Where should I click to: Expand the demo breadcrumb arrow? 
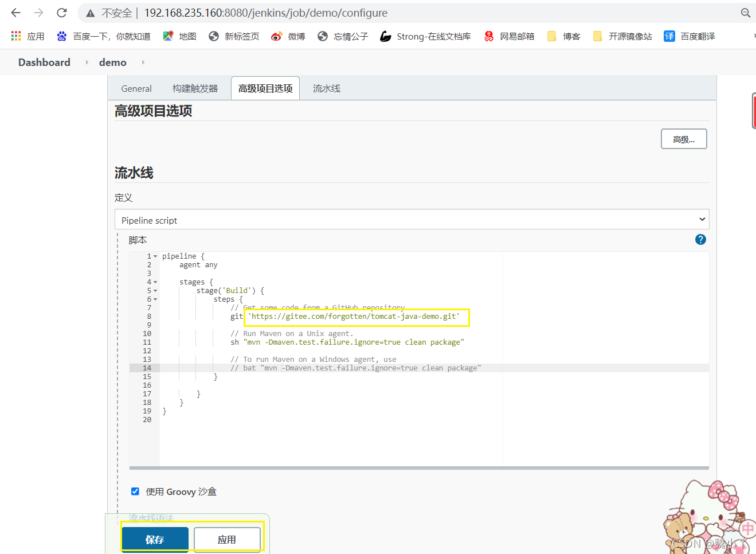pyautogui.click(x=143, y=62)
